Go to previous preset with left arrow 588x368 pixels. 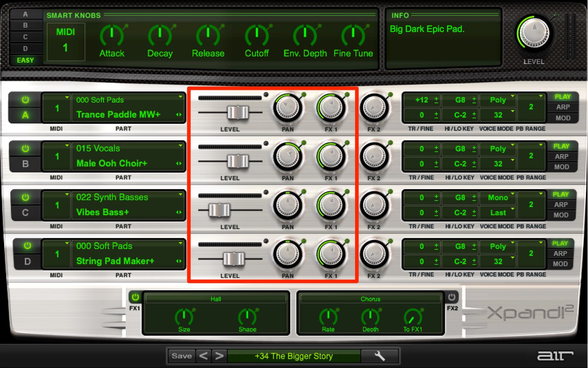(x=203, y=356)
